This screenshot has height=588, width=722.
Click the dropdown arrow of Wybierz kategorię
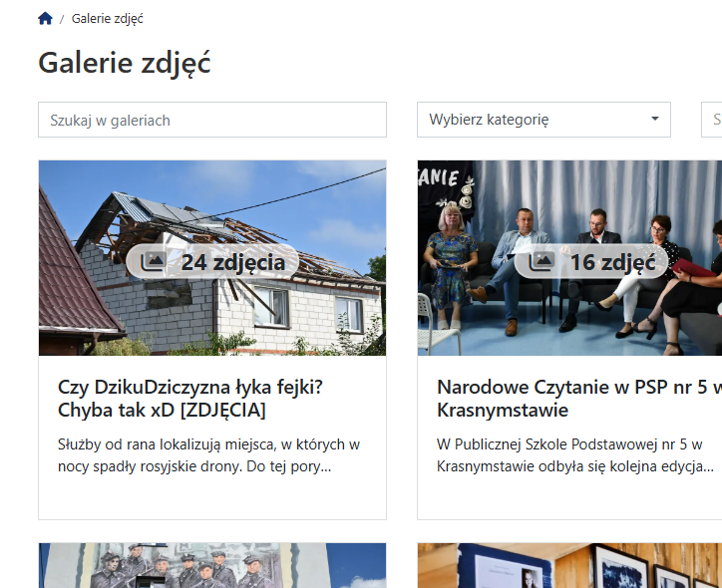pyautogui.click(x=655, y=119)
